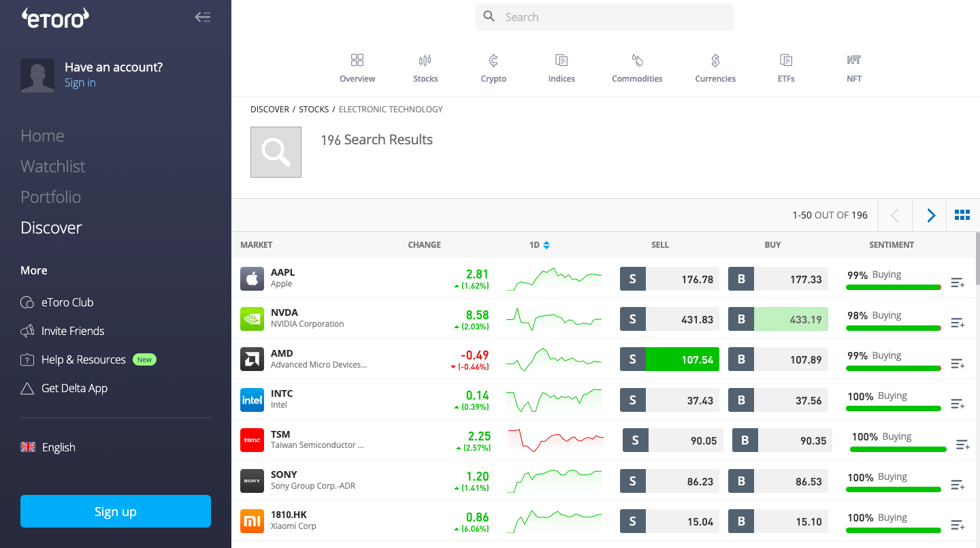Image resolution: width=980 pixels, height=548 pixels.
Task: Go to Home in the sidebar
Action: 42,135
